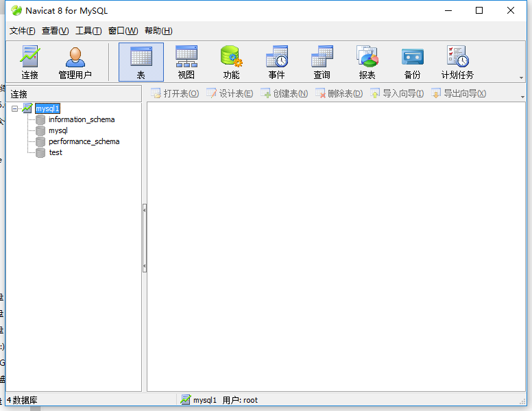The image size is (532, 411).
Task: Expand main toolbar overflow arrow
Action: 521,78
